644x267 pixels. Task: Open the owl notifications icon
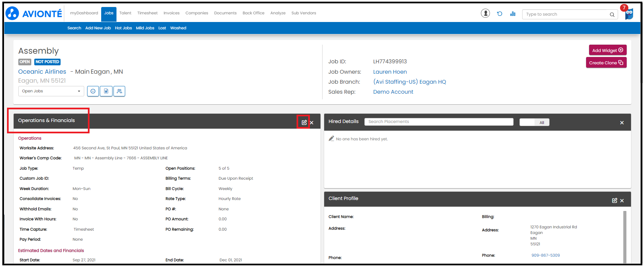click(x=629, y=14)
